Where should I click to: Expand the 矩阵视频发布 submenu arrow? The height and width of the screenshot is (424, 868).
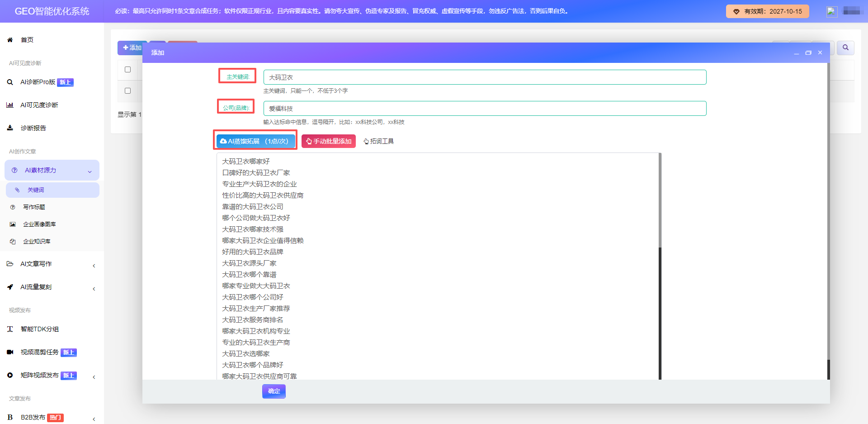coord(94,377)
